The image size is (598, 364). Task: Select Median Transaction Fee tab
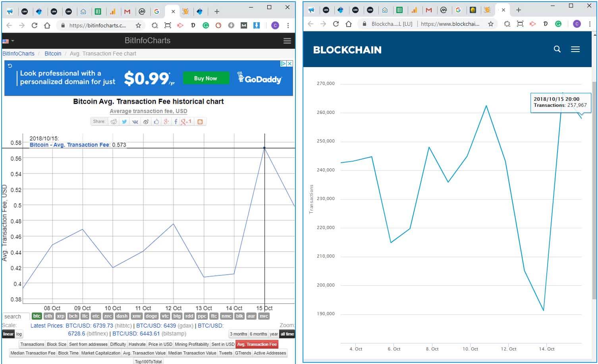[33, 353]
